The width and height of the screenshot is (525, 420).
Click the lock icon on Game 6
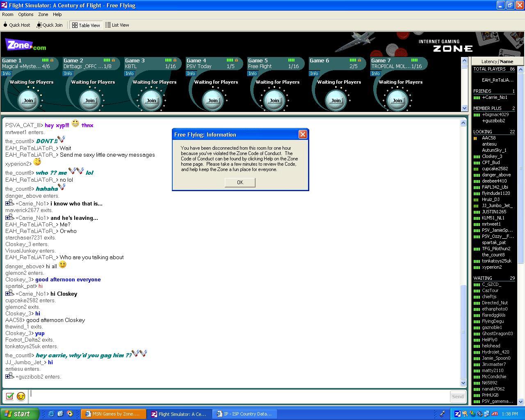click(x=359, y=60)
